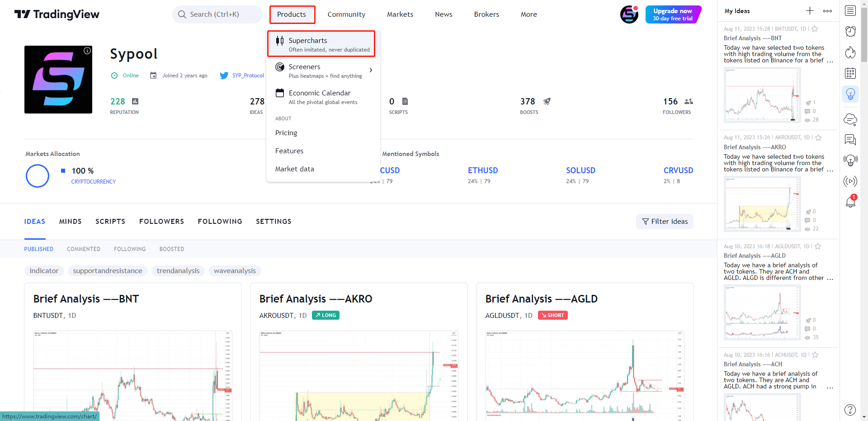This screenshot has height=421, width=868.
Task: Star the AKROUSDT idea in My Ideas
Action: tap(818, 137)
